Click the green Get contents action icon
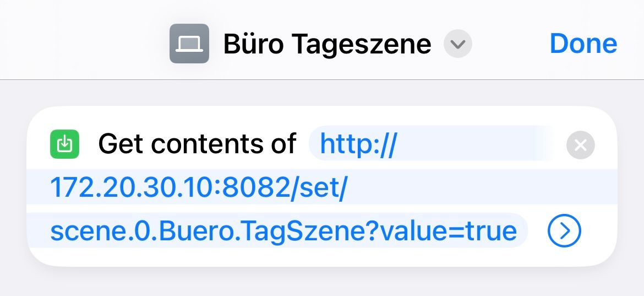The image size is (644, 296). tap(64, 144)
